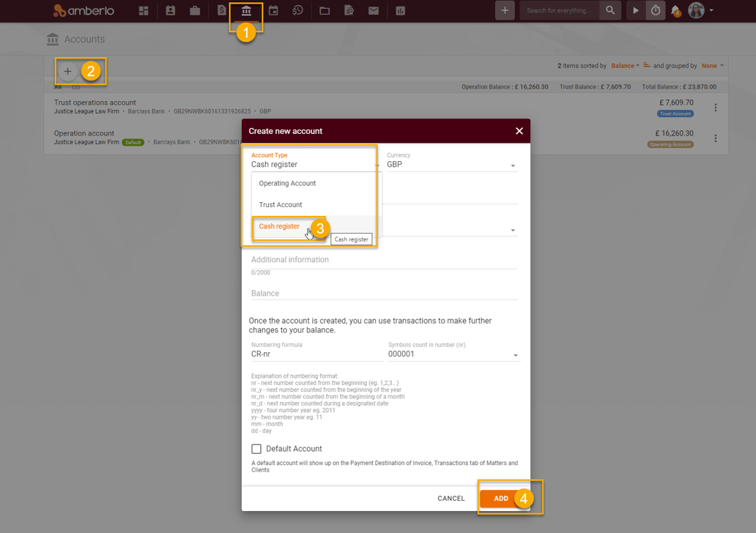Image resolution: width=756 pixels, height=533 pixels.
Task: Open the Dashboard from the top toolbar
Action: 144,10
